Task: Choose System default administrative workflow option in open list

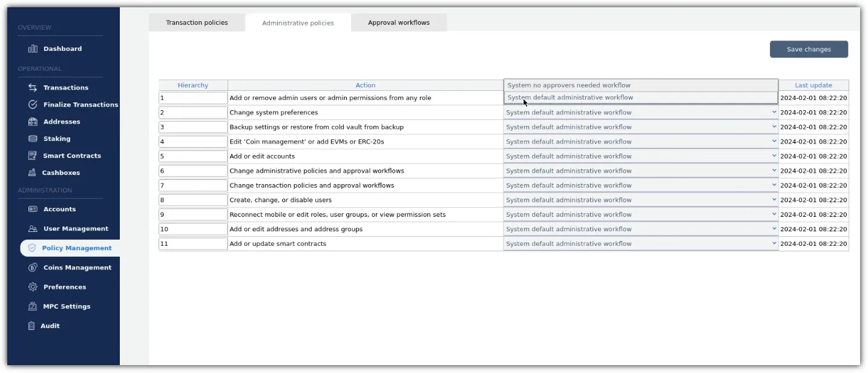Action: 641,97
